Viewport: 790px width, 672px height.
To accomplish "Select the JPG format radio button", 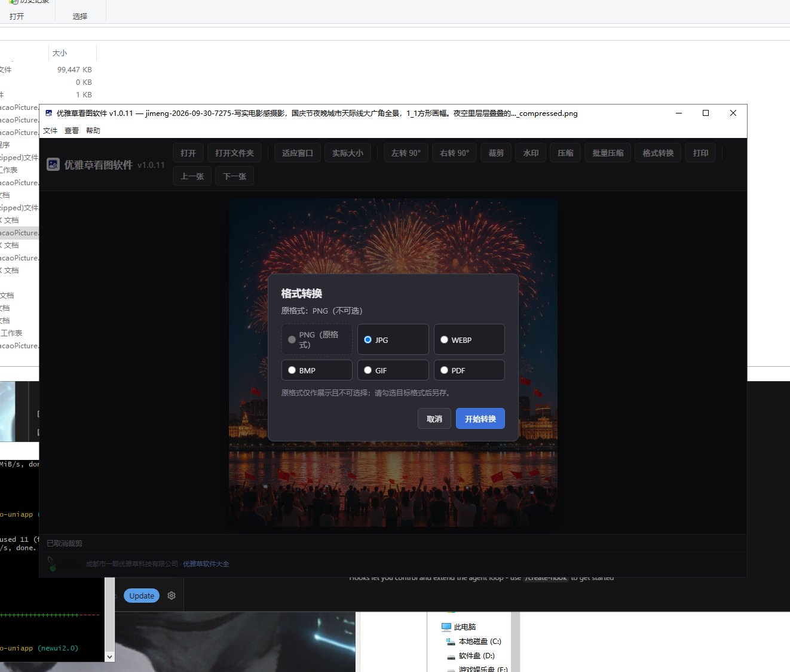I will [368, 339].
